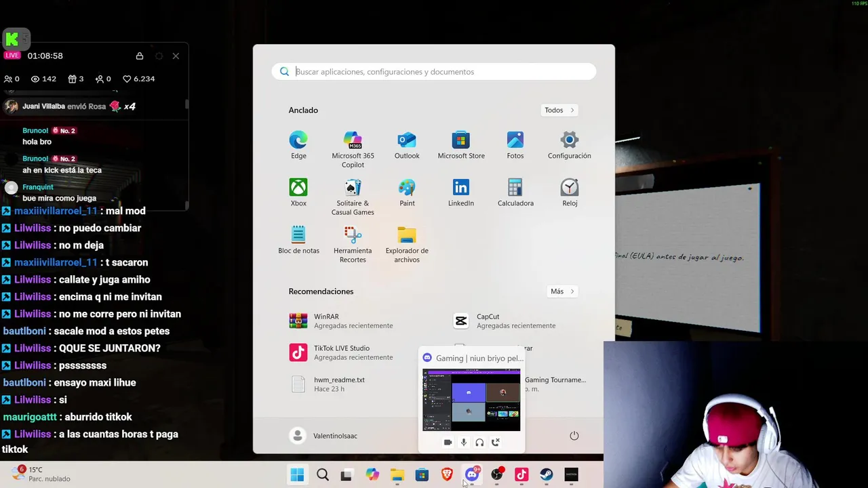The width and height of the screenshot is (868, 488).
Task: Switch to Steam on the taskbar
Action: coord(547,475)
